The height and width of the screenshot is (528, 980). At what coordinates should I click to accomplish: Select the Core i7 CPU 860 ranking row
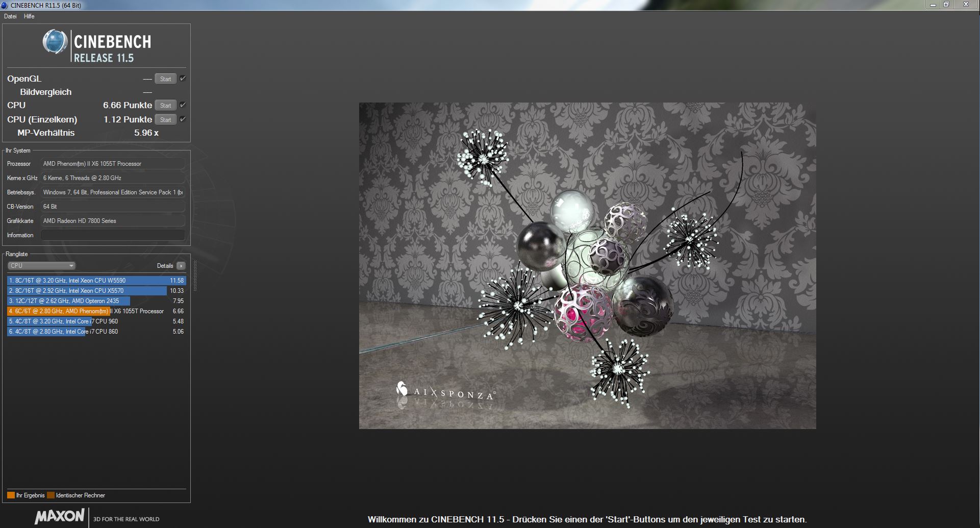[x=96, y=332]
